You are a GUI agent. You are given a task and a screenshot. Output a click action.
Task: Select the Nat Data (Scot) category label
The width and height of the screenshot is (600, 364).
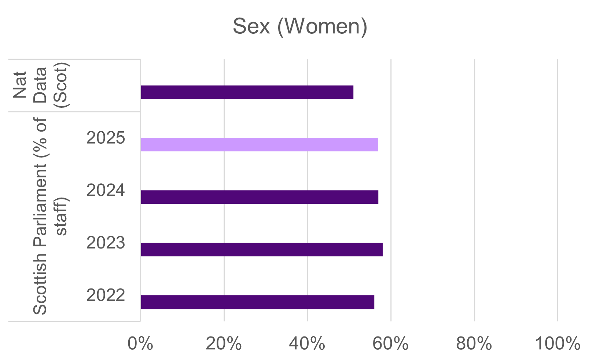(40, 85)
